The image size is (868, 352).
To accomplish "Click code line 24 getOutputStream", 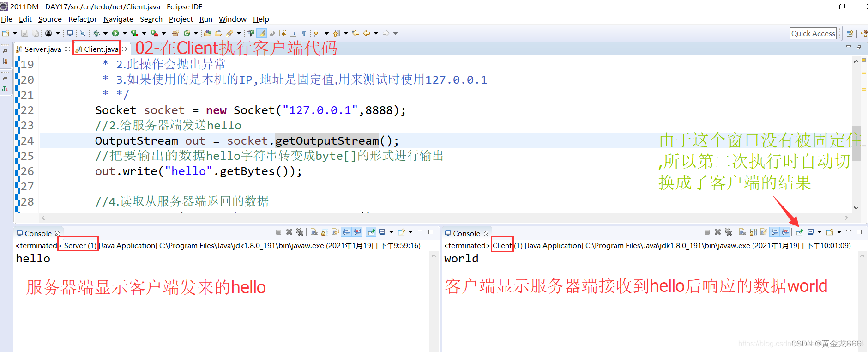I will coord(327,140).
